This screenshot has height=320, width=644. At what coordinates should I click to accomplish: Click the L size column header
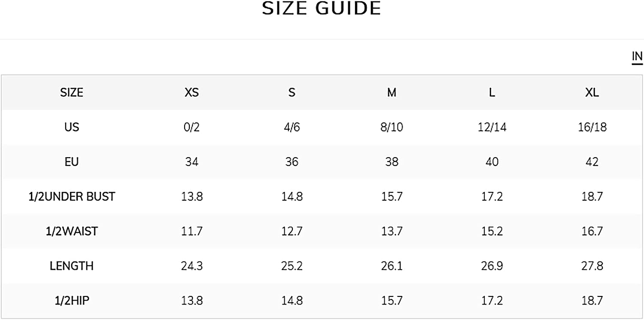point(492,92)
